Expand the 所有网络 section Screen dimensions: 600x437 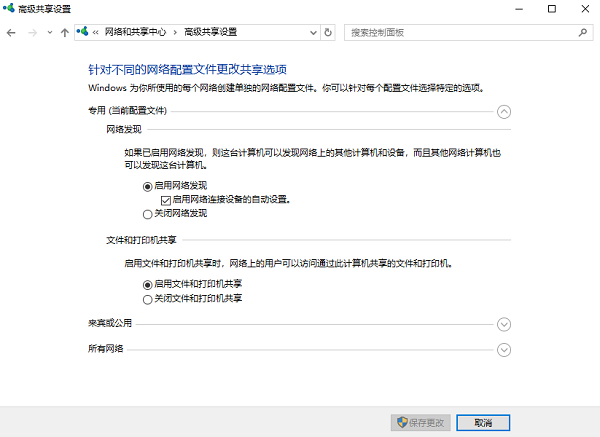point(504,350)
